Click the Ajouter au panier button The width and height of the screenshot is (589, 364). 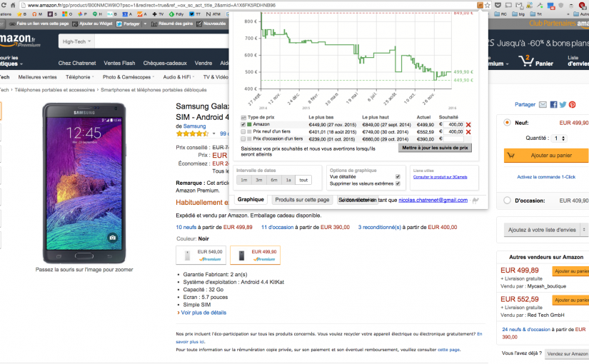pyautogui.click(x=545, y=155)
